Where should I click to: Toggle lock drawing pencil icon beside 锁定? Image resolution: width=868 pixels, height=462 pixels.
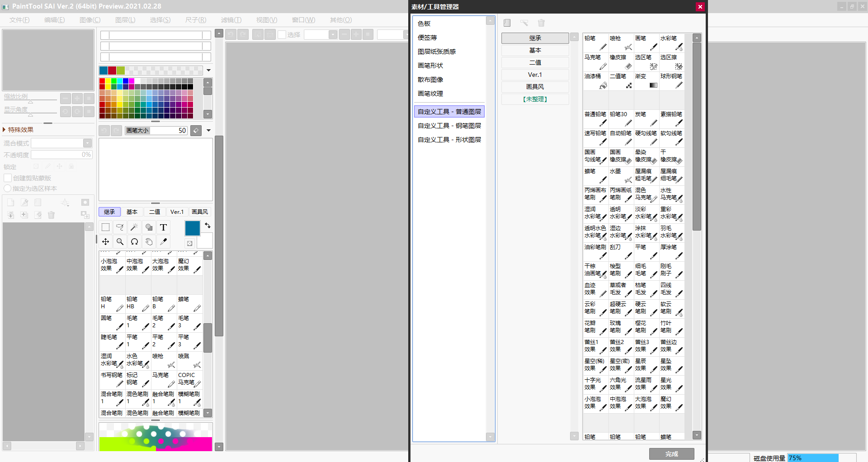tap(47, 166)
